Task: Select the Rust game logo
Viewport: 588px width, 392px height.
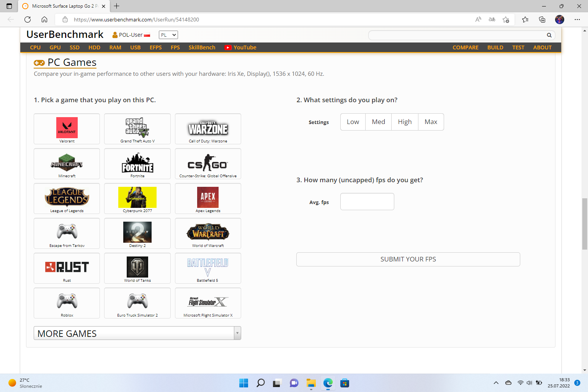Action: [67, 267]
